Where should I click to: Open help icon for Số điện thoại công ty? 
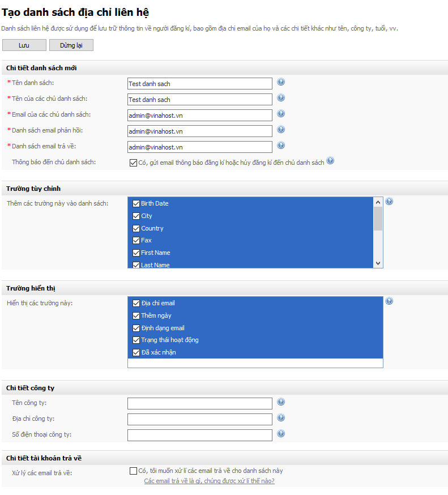pos(281,434)
